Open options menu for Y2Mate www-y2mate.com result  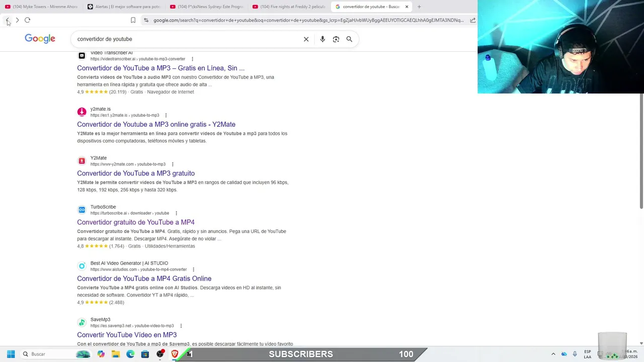click(173, 164)
